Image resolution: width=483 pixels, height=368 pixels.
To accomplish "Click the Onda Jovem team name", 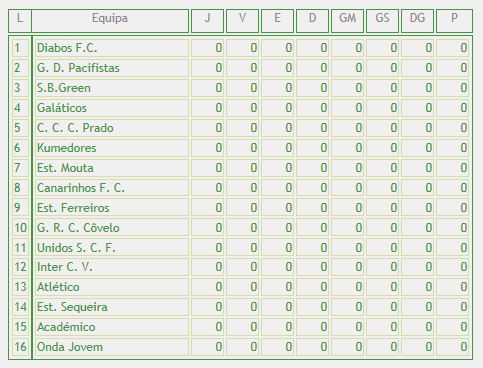I will (70, 347).
